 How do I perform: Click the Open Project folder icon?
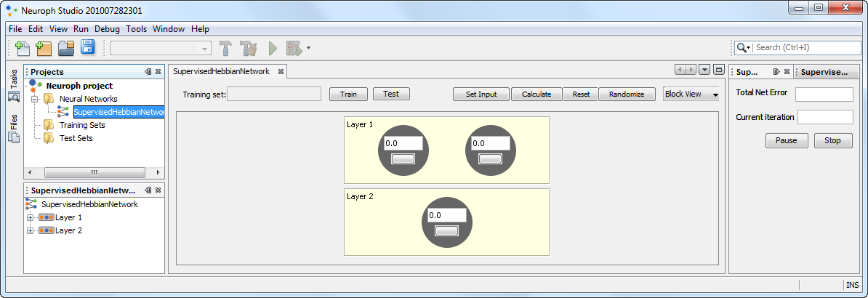pyautogui.click(x=66, y=48)
